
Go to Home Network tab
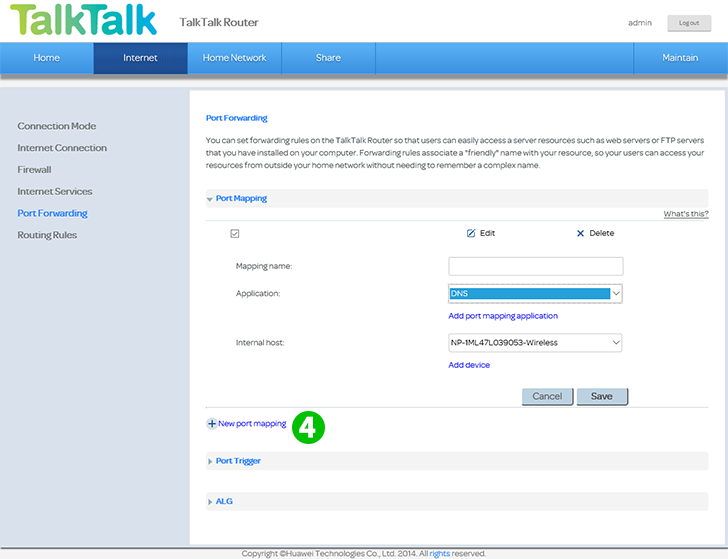point(234,58)
